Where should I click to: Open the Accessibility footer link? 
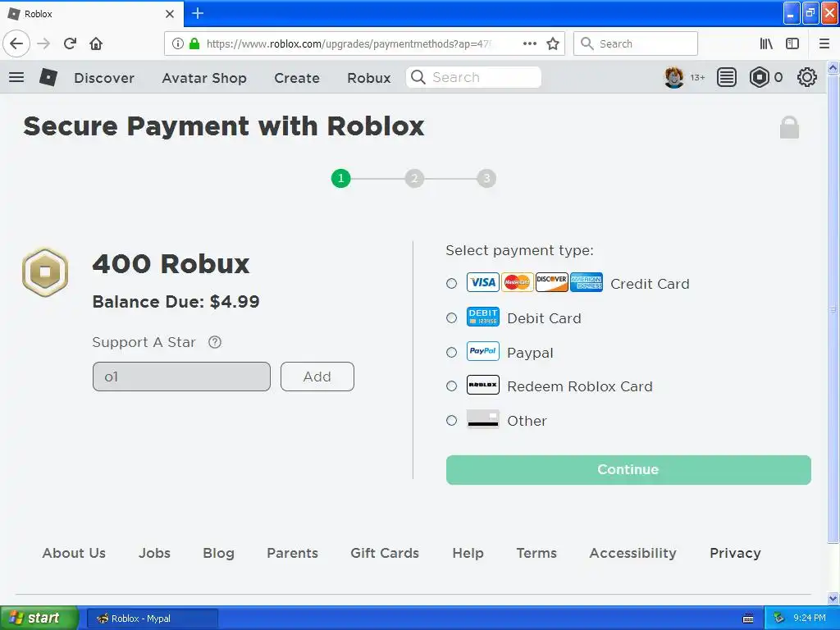coord(632,553)
